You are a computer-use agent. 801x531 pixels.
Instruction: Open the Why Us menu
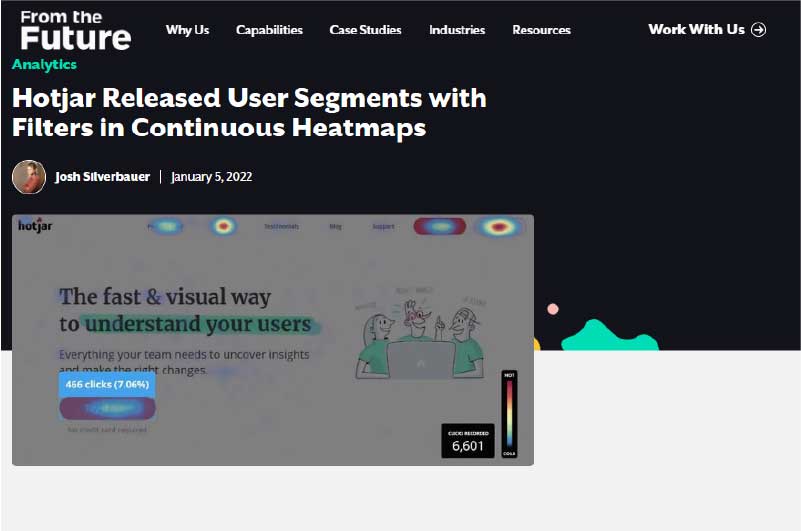[187, 30]
